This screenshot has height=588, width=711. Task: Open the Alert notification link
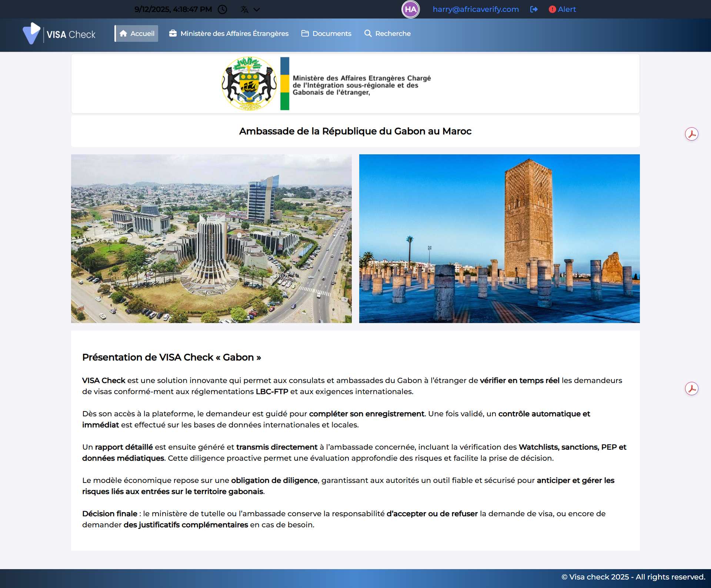[567, 9]
